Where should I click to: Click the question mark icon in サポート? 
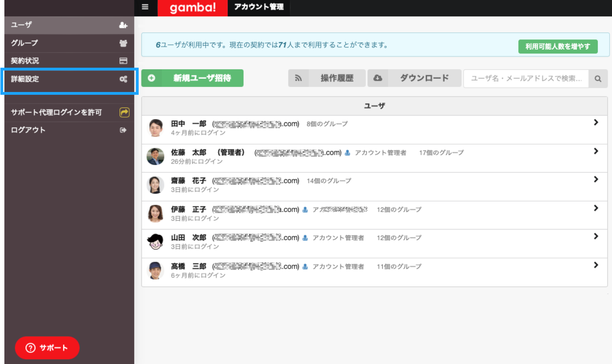(x=31, y=347)
